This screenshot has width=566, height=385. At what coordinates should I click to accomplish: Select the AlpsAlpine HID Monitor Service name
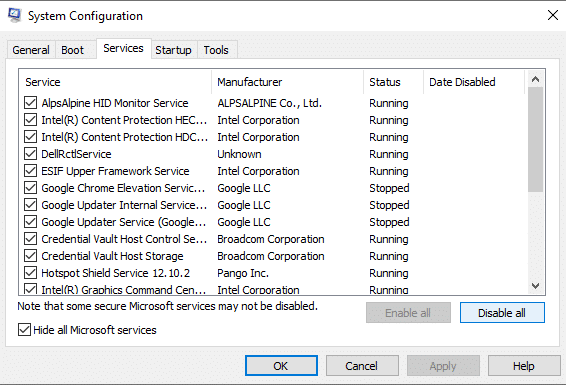(x=115, y=103)
